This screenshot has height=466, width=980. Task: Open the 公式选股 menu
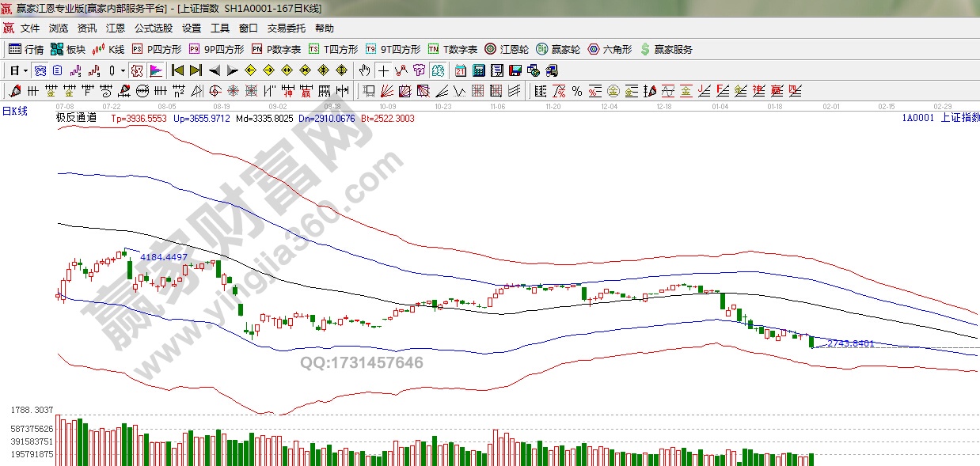[x=153, y=28]
